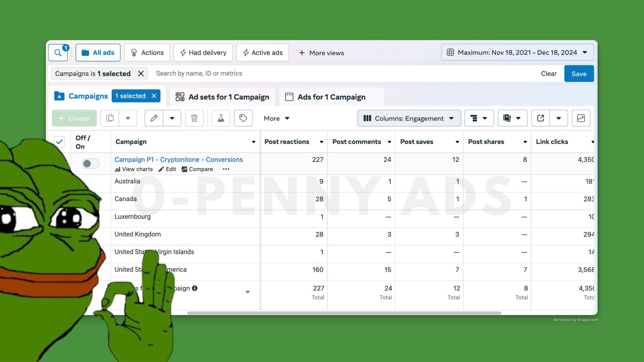Open the reports dropdown icon
The height and width of the screenshot is (362, 644).
pyautogui.click(x=513, y=118)
